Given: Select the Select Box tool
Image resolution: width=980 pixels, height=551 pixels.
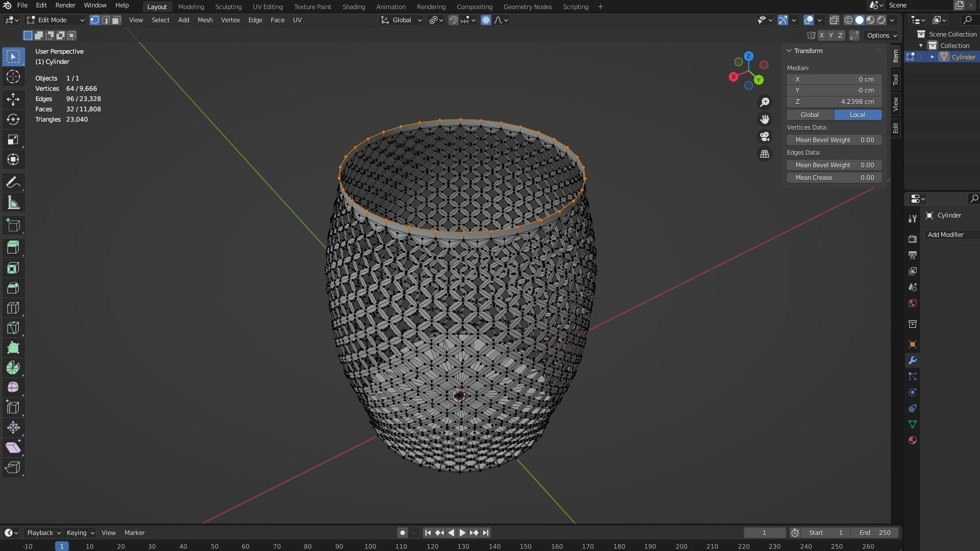Looking at the screenshot, I should click(13, 57).
